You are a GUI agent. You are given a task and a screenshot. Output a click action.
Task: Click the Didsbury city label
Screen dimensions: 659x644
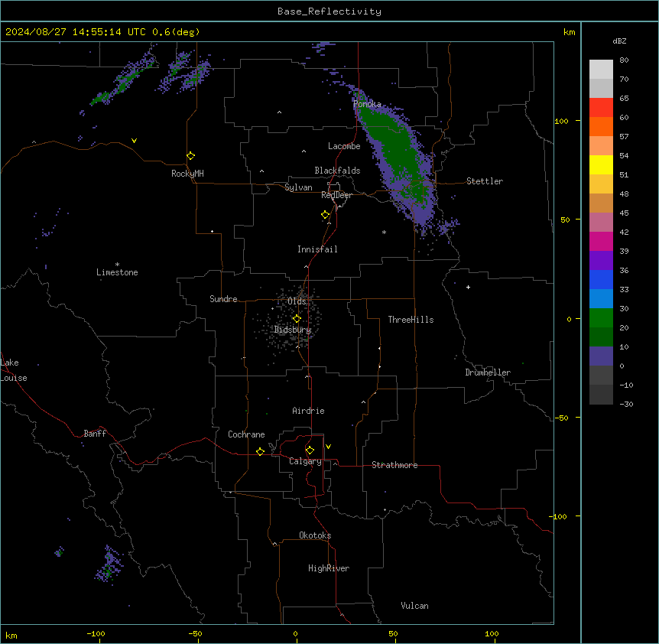(293, 330)
